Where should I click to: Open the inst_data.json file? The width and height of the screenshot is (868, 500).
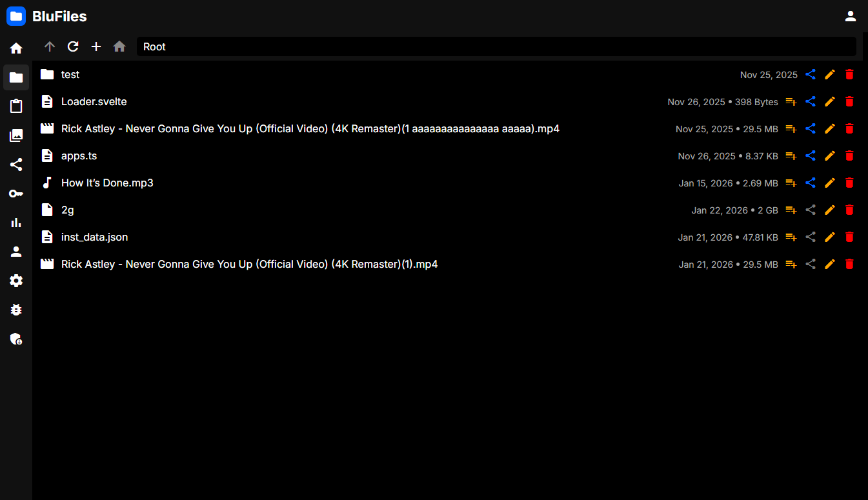[x=94, y=237]
